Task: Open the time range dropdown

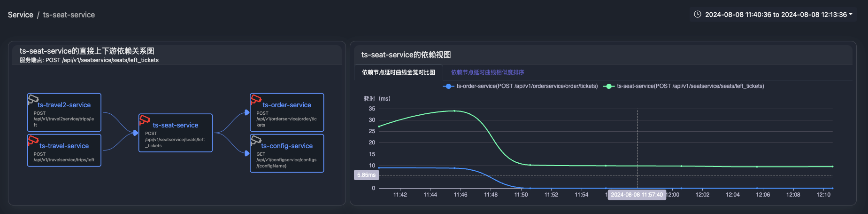Action: coord(776,15)
